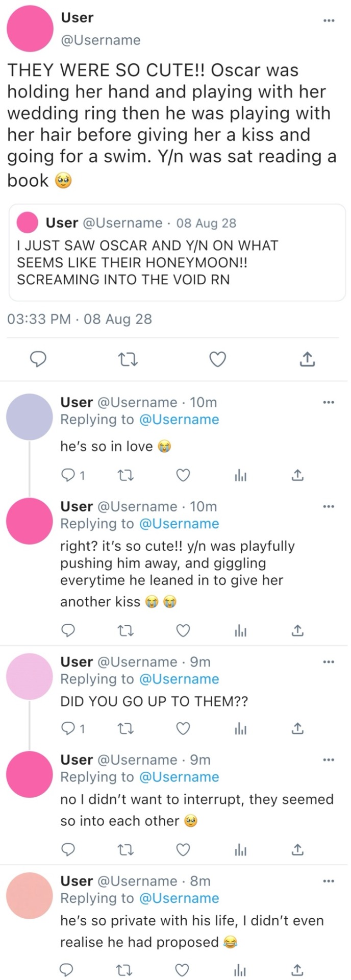This screenshot has height=980, width=351.
Task: Like the "he's so in love" reply
Action: [183, 476]
